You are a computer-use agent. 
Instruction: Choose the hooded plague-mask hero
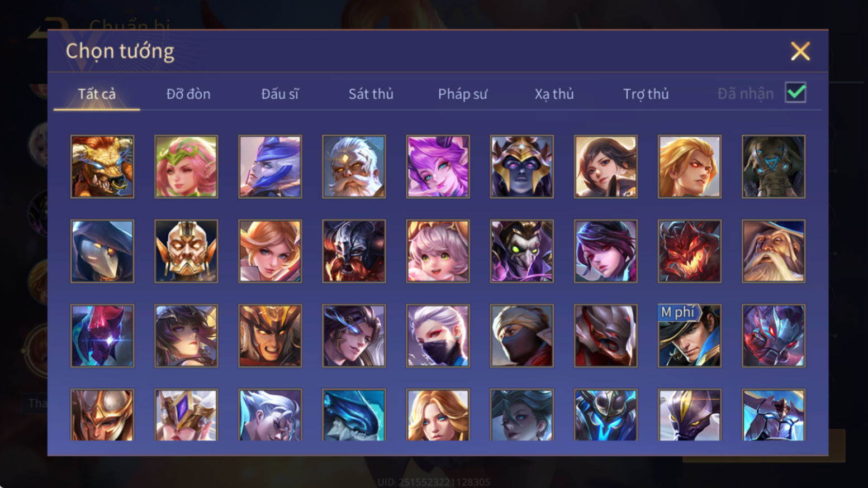coord(102,251)
